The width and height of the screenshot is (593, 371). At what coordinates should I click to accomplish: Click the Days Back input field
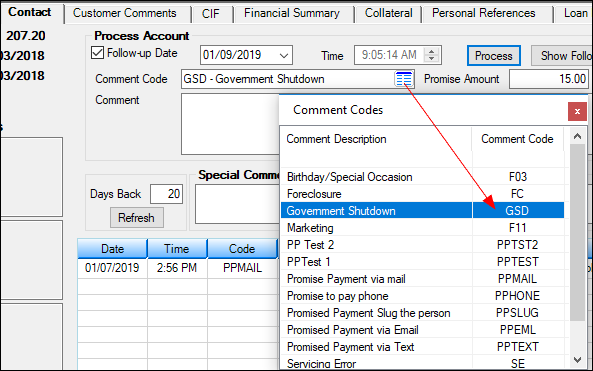click(x=166, y=194)
